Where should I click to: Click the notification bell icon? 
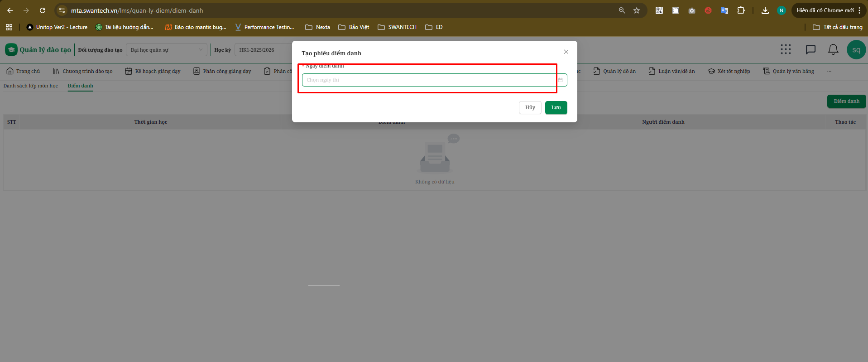pos(833,50)
